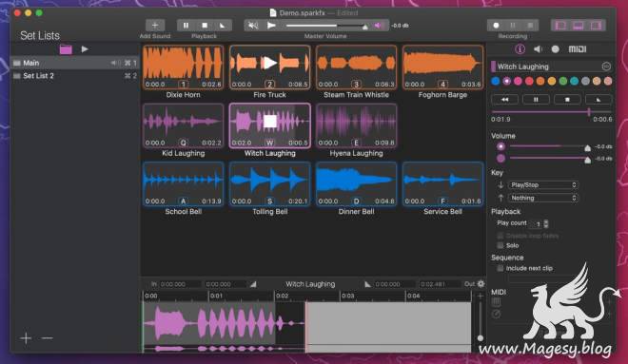The width and height of the screenshot is (628, 364).
Task: Open the options icon beside clip name
Action: [606, 67]
